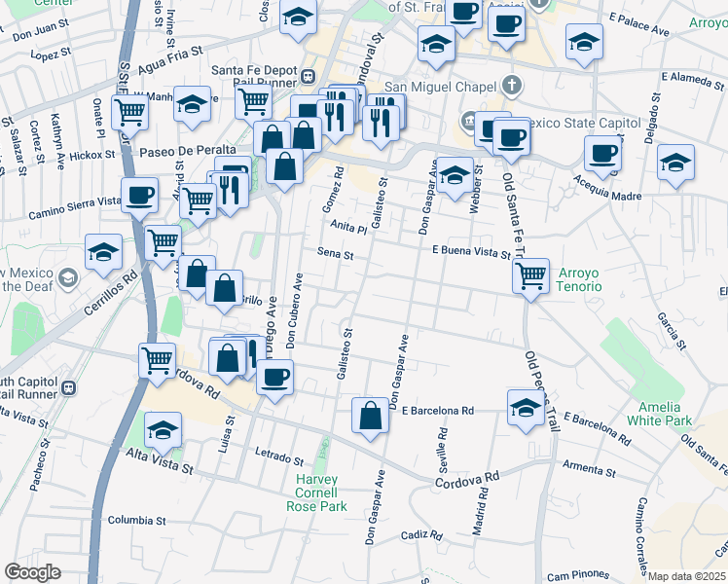Select the Santa Fe Depot Rail Runner label
This screenshot has width=728, height=584.
(x=254, y=77)
